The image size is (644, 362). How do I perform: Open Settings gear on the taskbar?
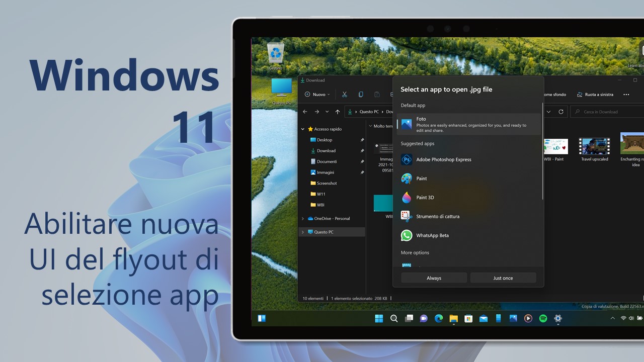pos(558,318)
